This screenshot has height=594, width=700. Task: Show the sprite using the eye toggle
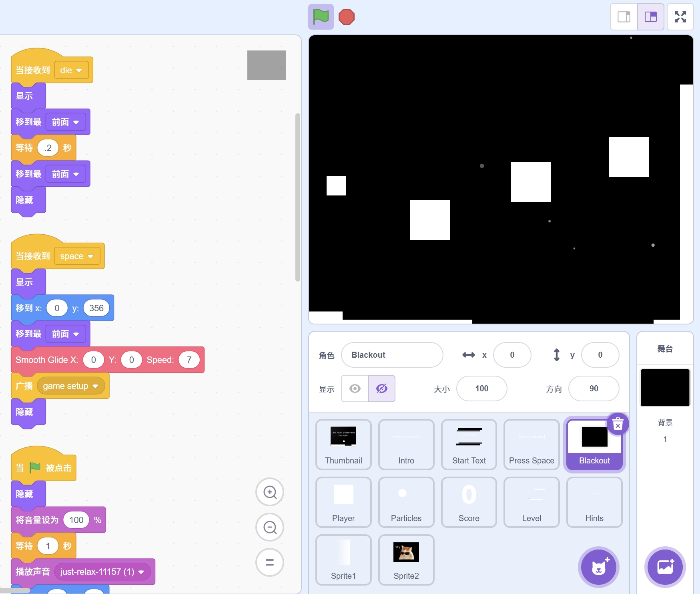click(355, 389)
